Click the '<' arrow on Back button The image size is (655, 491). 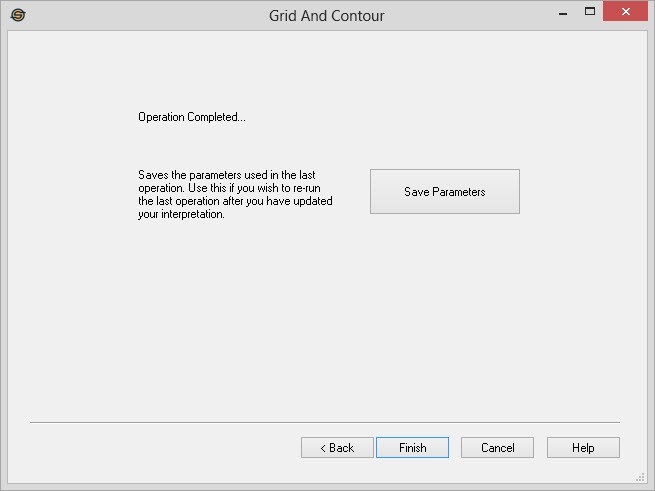tap(323, 448)
